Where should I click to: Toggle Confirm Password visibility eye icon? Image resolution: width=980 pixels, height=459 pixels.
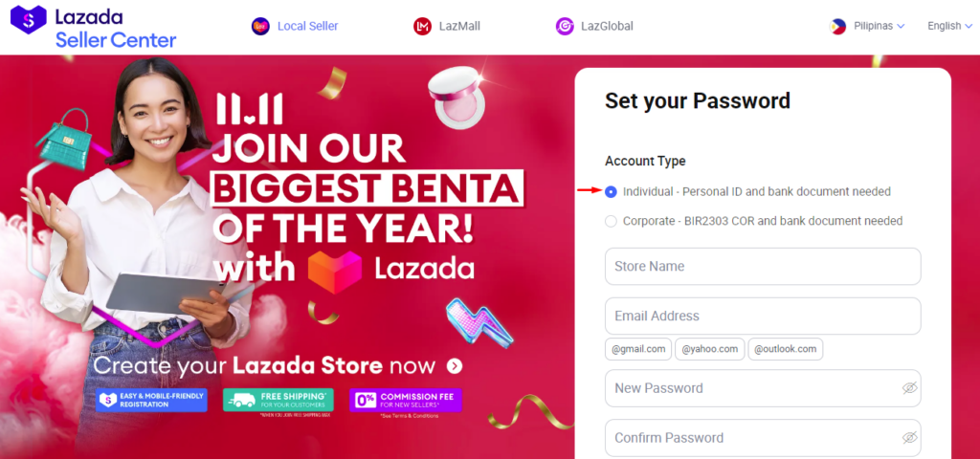[909, 437]
